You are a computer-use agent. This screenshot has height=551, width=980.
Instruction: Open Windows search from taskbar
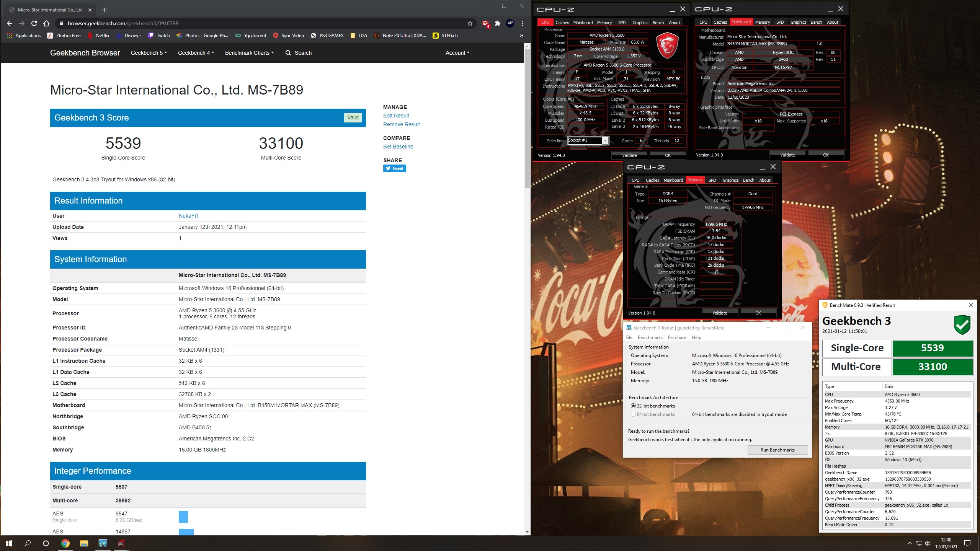coord(28,543)
